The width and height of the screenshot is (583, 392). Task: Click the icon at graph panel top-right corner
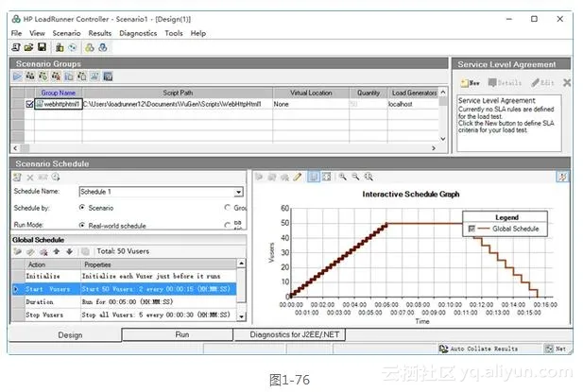point(562,177)
